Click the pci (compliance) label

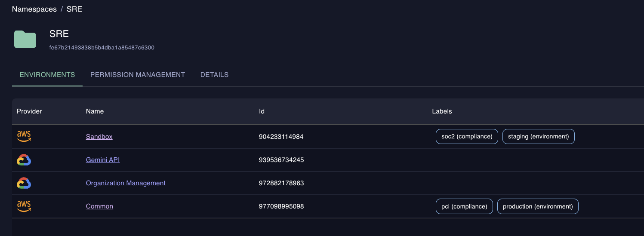click(464, 206)
